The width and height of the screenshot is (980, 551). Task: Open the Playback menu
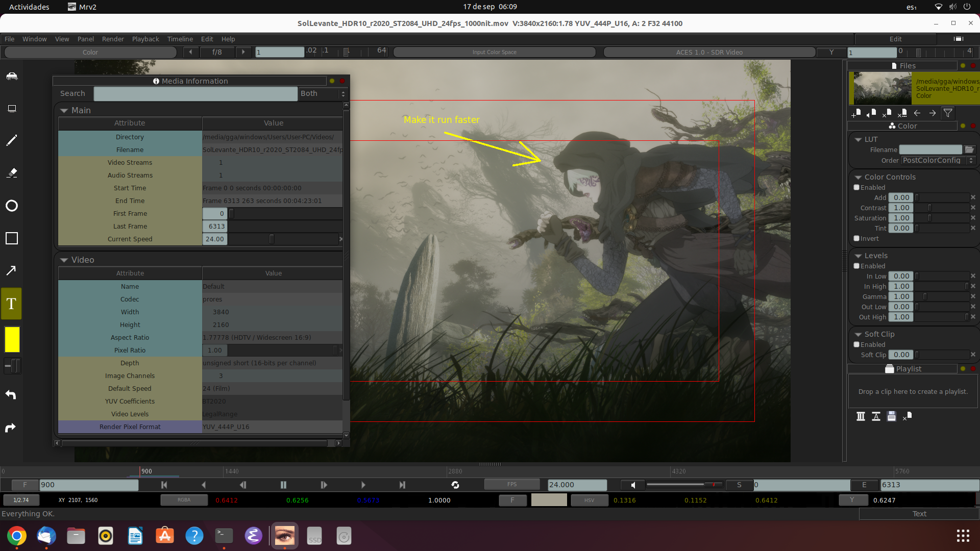145,39
